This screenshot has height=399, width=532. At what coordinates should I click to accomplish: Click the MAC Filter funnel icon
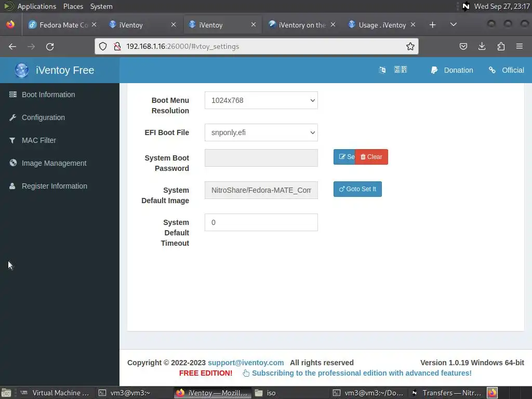[12, 140]
